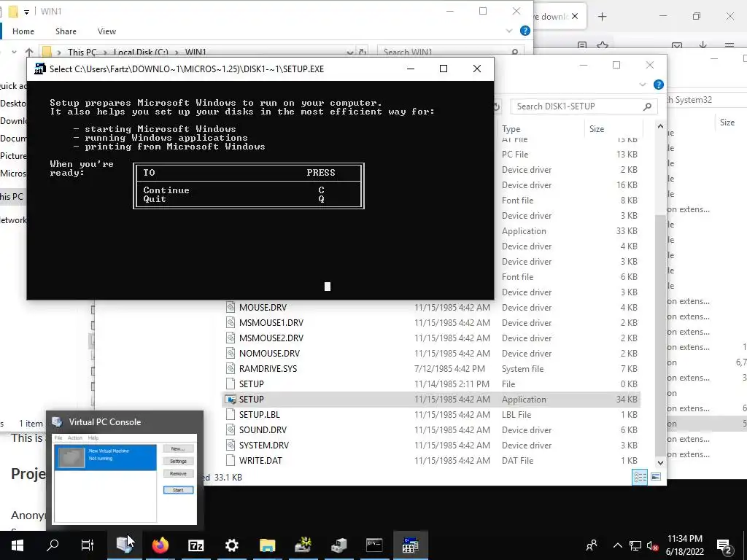747x560 pixels.
Task: Click the Command Prompt taskbar icon
Action: click(x=374, y=545)
